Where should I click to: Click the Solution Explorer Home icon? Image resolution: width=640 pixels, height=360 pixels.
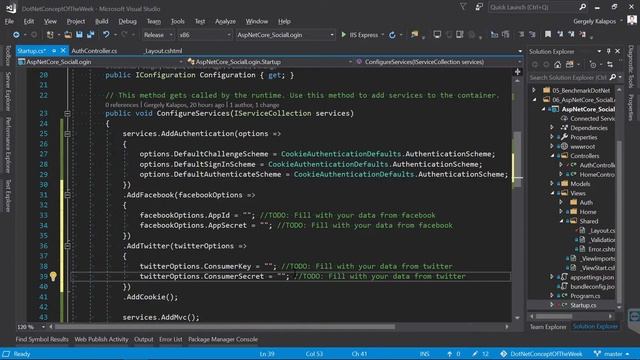pyautogui.click(x=558, y=64)
